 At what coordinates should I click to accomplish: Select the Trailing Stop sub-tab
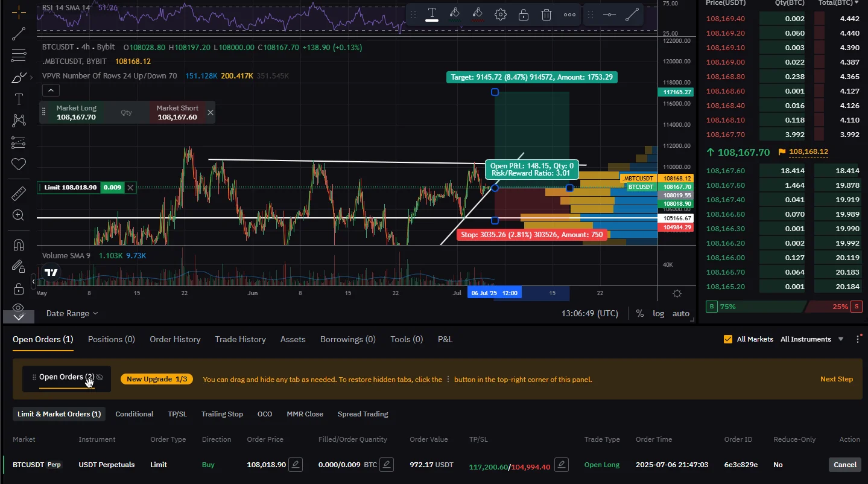tap(222, 414)
